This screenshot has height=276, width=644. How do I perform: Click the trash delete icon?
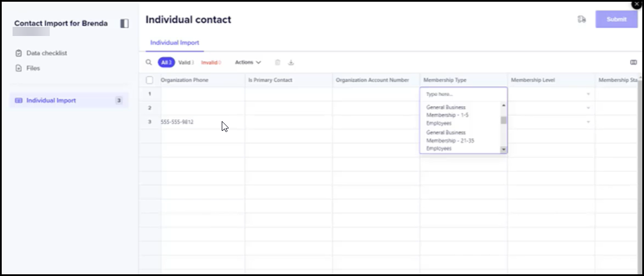pos(278,62)
